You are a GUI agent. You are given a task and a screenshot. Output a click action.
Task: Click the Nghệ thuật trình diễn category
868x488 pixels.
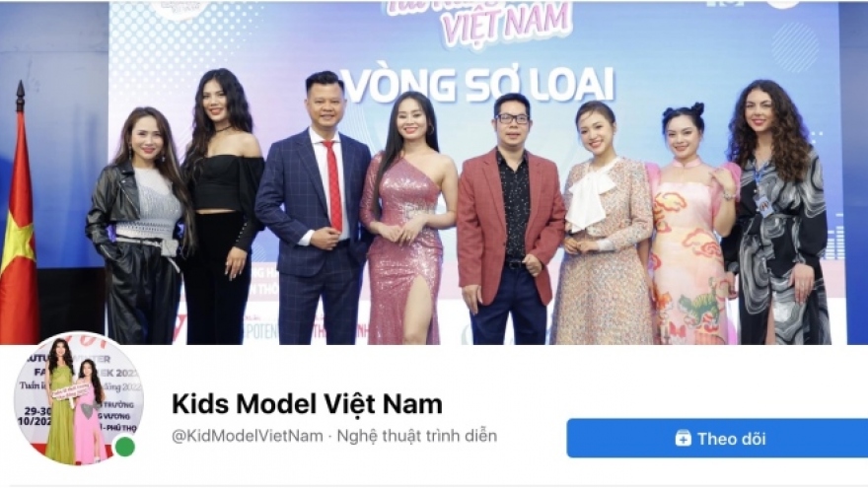click(x=417, y=436)
